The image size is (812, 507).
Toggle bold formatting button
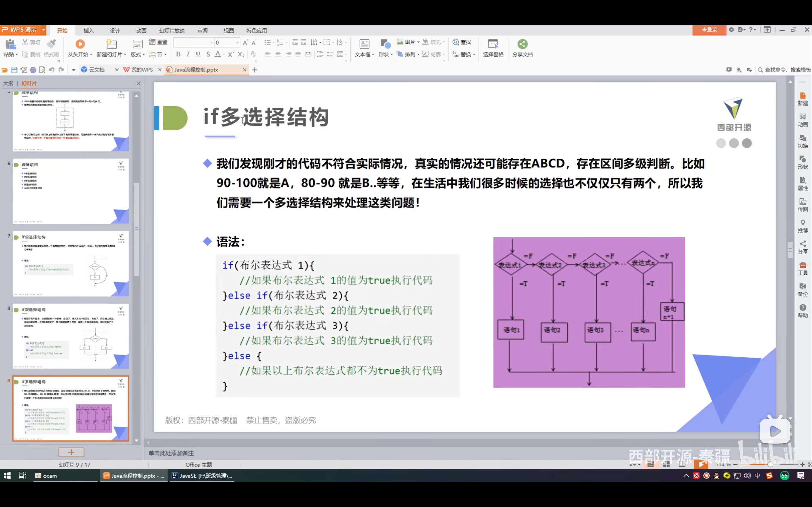(178, 54)
